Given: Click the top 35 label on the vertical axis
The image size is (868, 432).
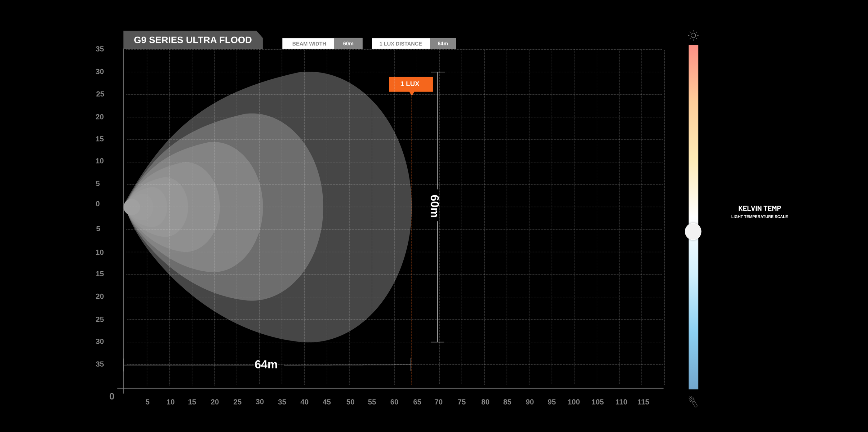Looking at the screenshot, I should click(x=100, y=49).
